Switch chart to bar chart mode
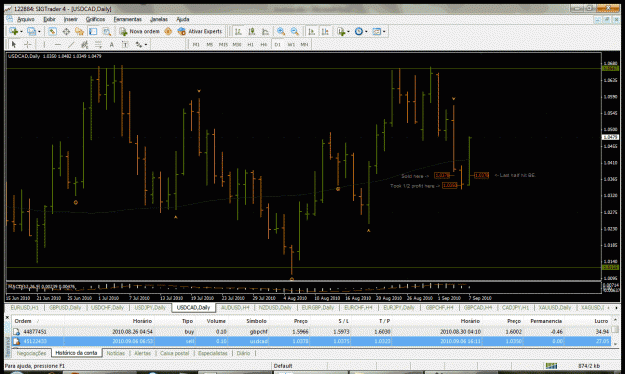 tap(238, 31)
